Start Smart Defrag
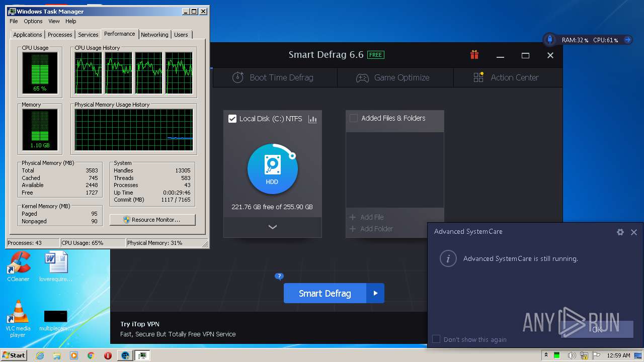This screenshot has width=644, height=362. tap(325, 293)
